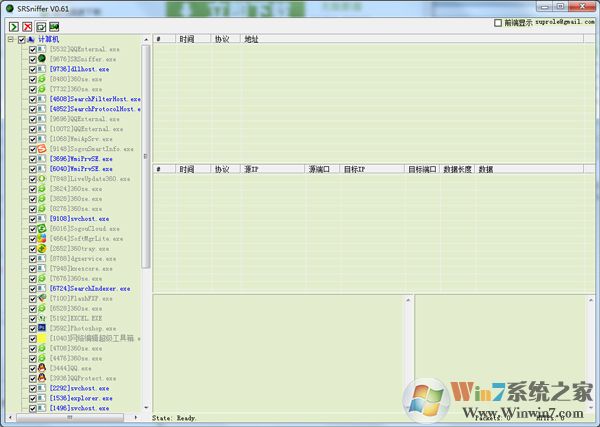The image size is (600, 427).
Task: Click the SogouSmartInfo.exe orange icon
Action: point(42,149)
